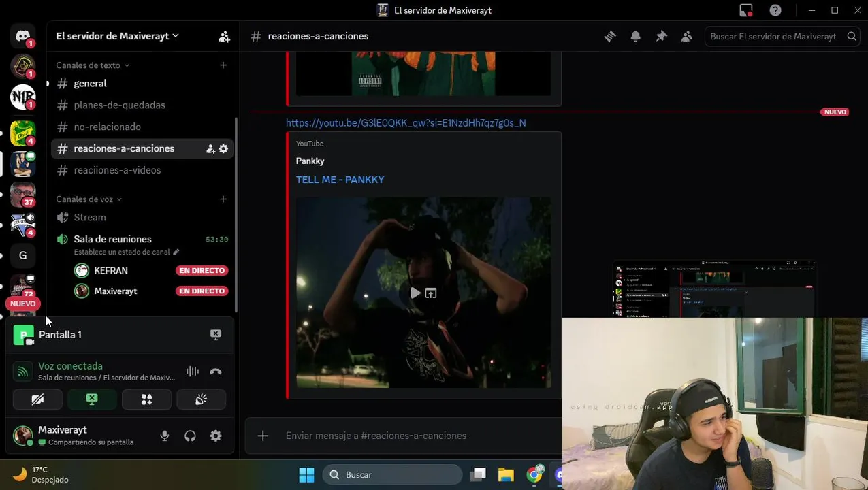Open TELL ME - PANKKY title link

(340, 180)
